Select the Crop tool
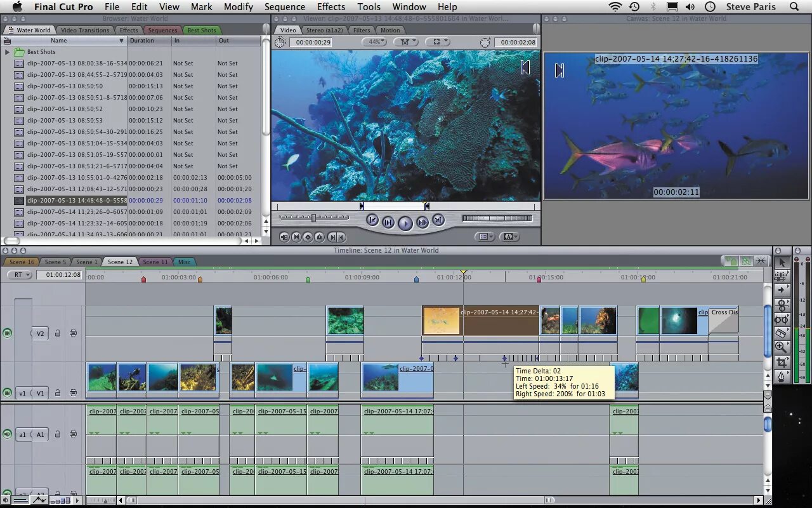 tap(782, 362)
